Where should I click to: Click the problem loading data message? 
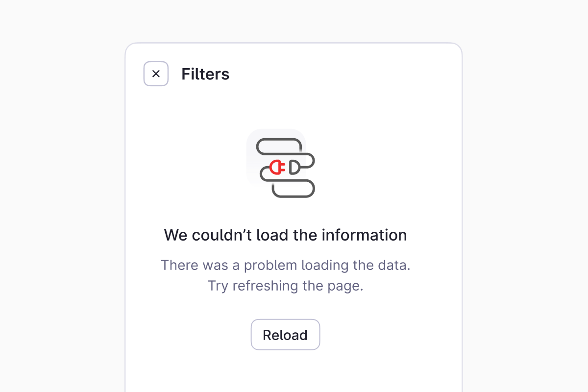coord(286,265)
